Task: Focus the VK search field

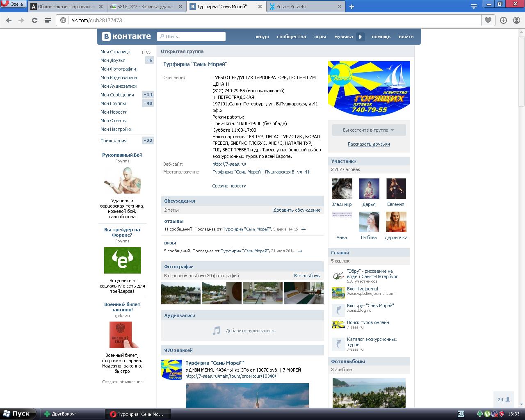Action: pos(191,37)
